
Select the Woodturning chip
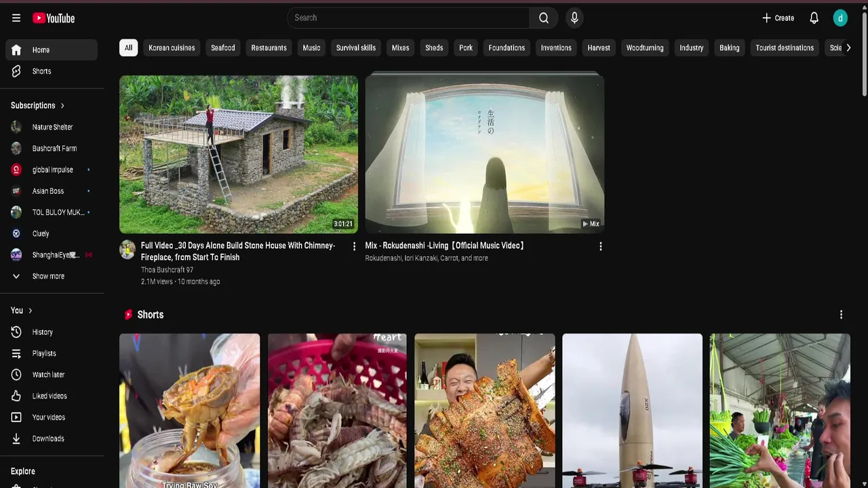645,47
